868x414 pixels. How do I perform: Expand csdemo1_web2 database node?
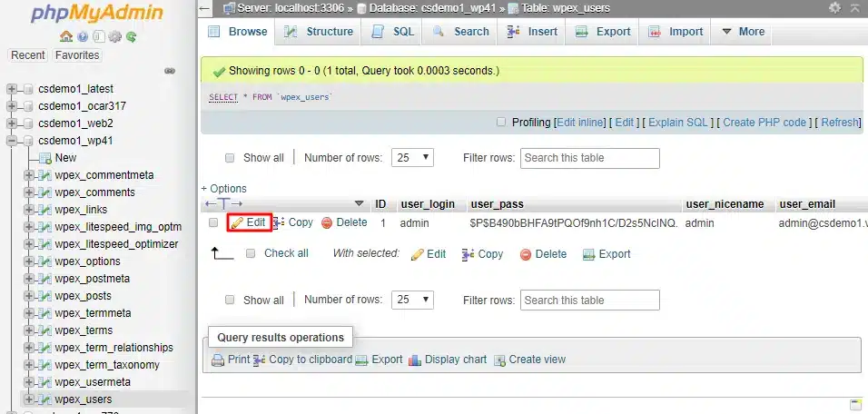[x=12, y=123]
